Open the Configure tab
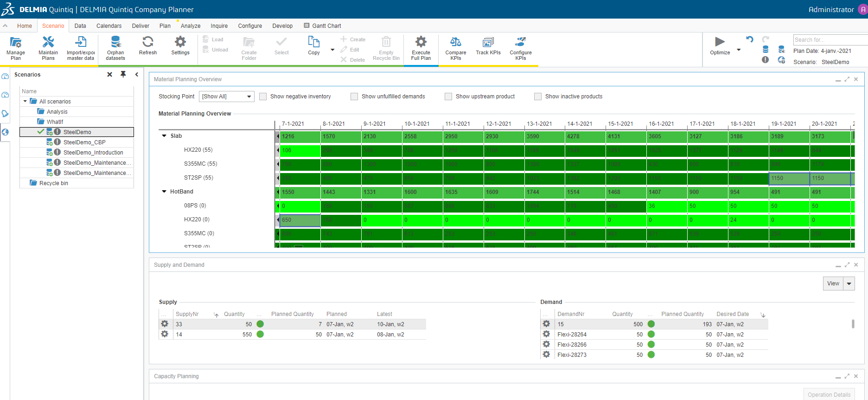This screenshot has height=400, width=868. point(250,26)
